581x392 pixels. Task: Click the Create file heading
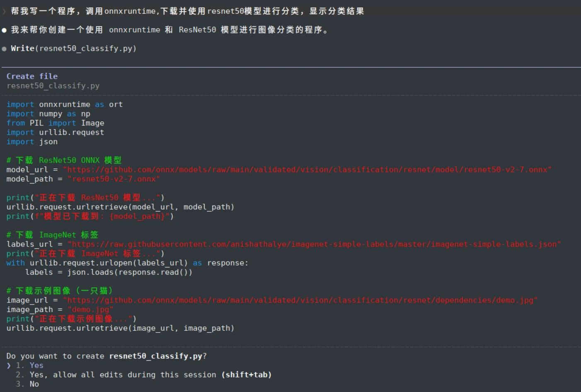[x=32, y=76]
